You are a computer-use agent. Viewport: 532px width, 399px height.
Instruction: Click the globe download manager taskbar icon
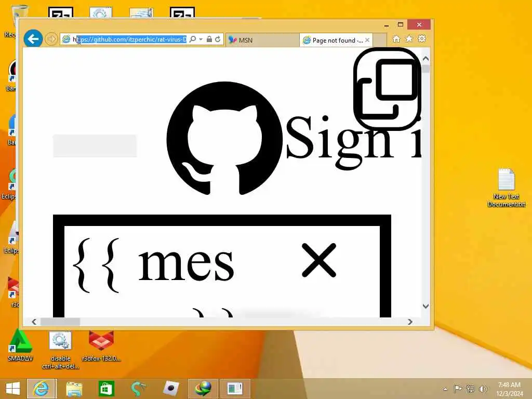point(203,389)
